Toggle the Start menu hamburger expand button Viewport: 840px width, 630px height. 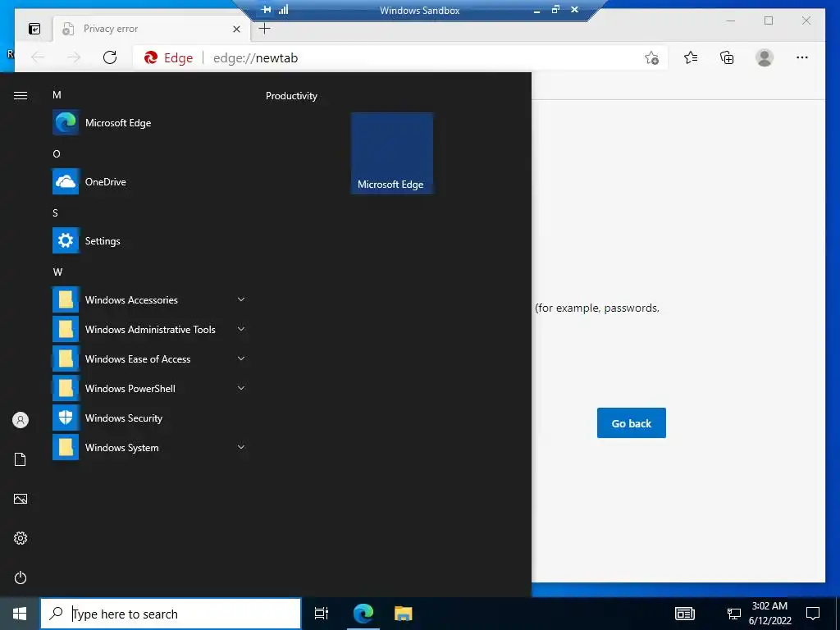pyautogui.click(x=21, y=95)
